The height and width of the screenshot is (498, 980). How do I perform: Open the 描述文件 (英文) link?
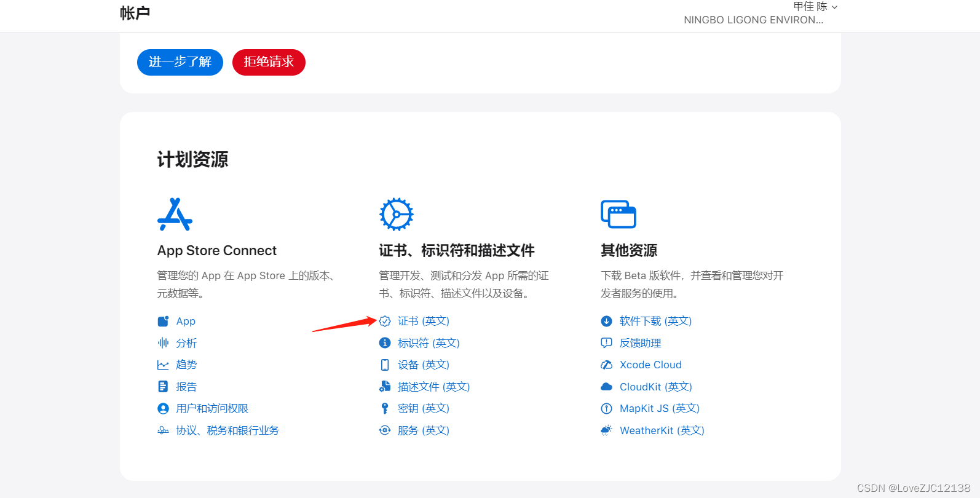coord(433,387)
